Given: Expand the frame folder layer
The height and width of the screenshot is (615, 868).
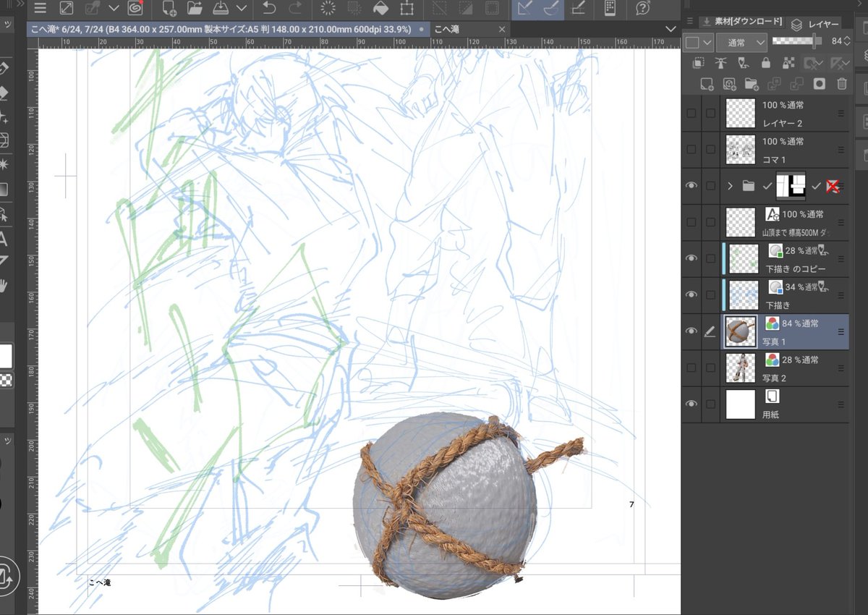Looking at the screenshot, I should click(731, 186).
